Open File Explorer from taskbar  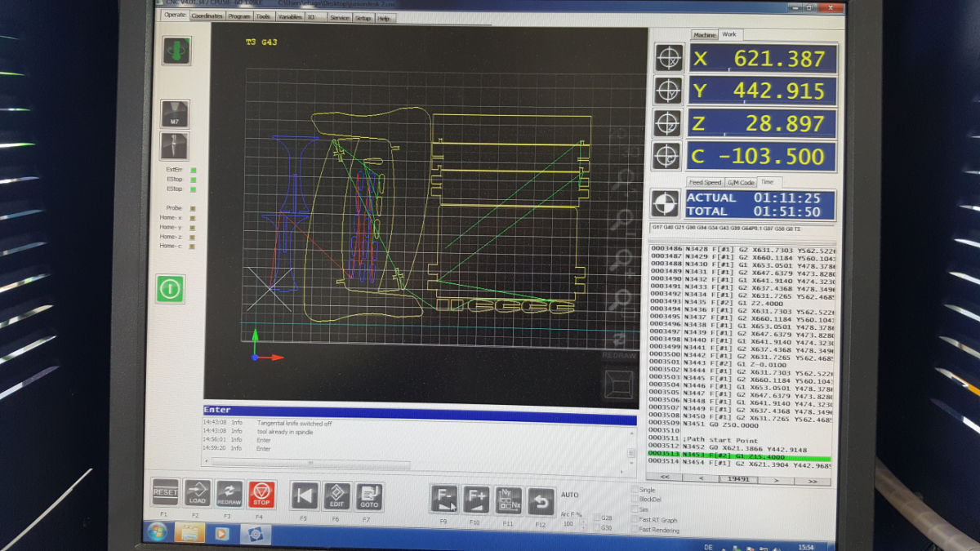click(189, 534)
